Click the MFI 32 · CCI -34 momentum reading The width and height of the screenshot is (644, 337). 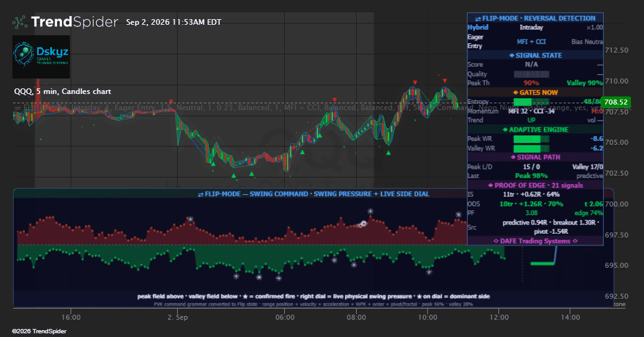(x=531, y=111)
